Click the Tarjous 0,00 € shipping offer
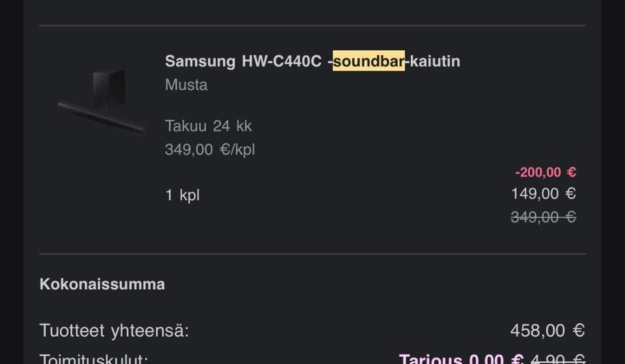 [x=461, y=358]
